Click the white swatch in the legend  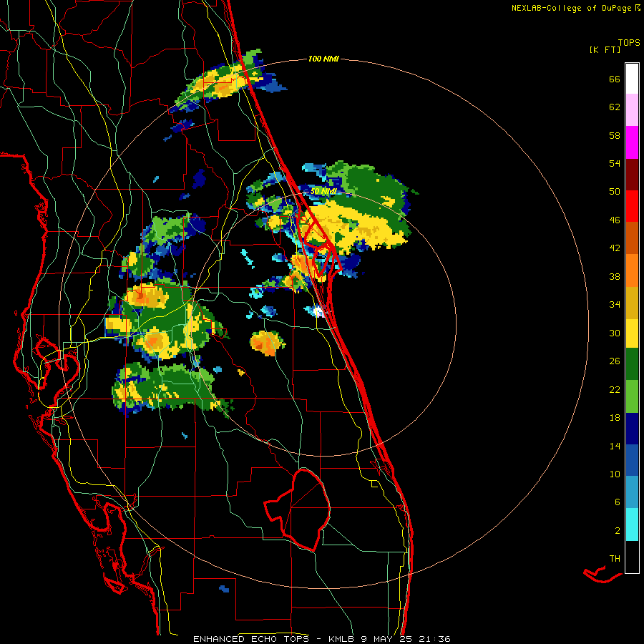coord(632,79)
